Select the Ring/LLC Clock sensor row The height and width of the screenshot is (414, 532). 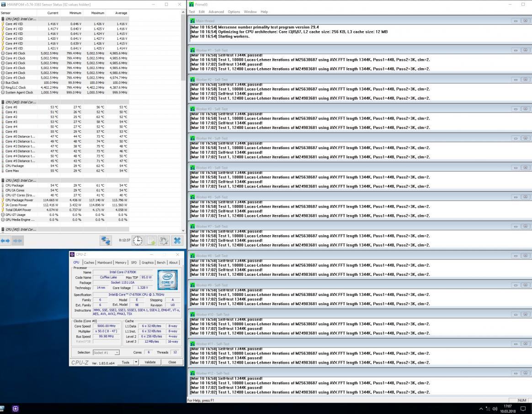click(64, 88)
